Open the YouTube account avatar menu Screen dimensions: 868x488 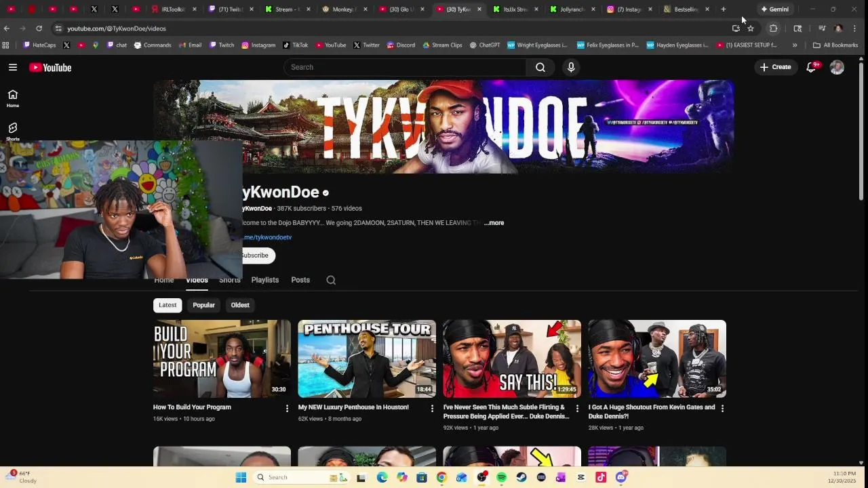click(837, 67)
